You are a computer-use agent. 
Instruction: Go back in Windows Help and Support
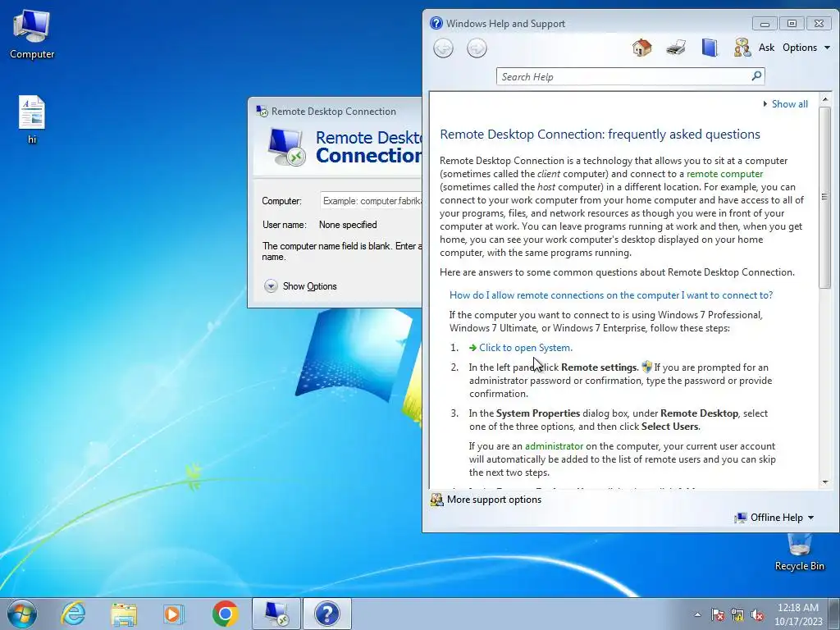pyautogui.click(x=443, y=48)
